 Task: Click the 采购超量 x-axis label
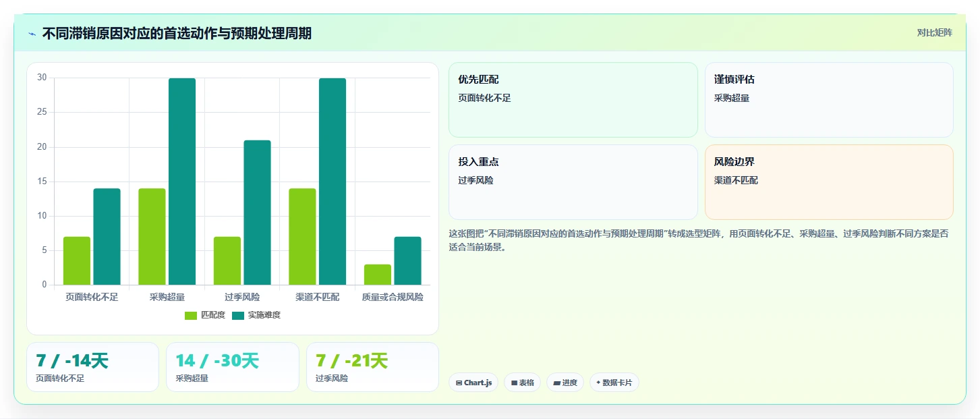[x=167, y=297]
